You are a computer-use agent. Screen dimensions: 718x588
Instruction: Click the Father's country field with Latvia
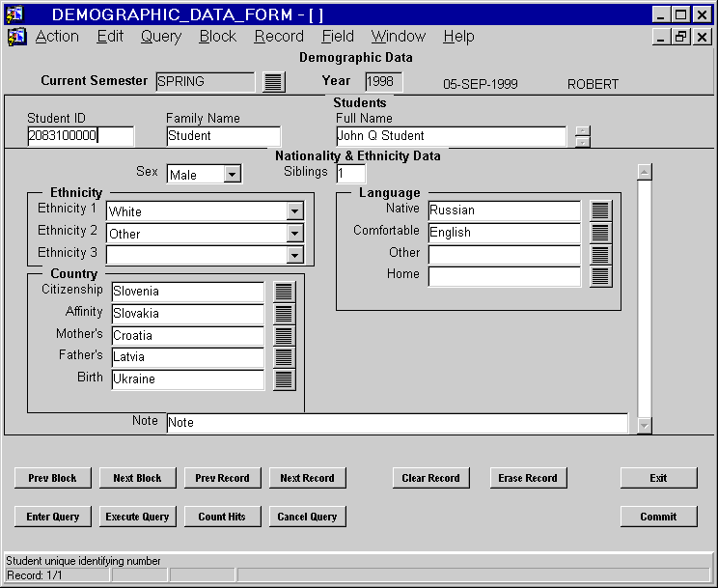(x=188, y=357)
